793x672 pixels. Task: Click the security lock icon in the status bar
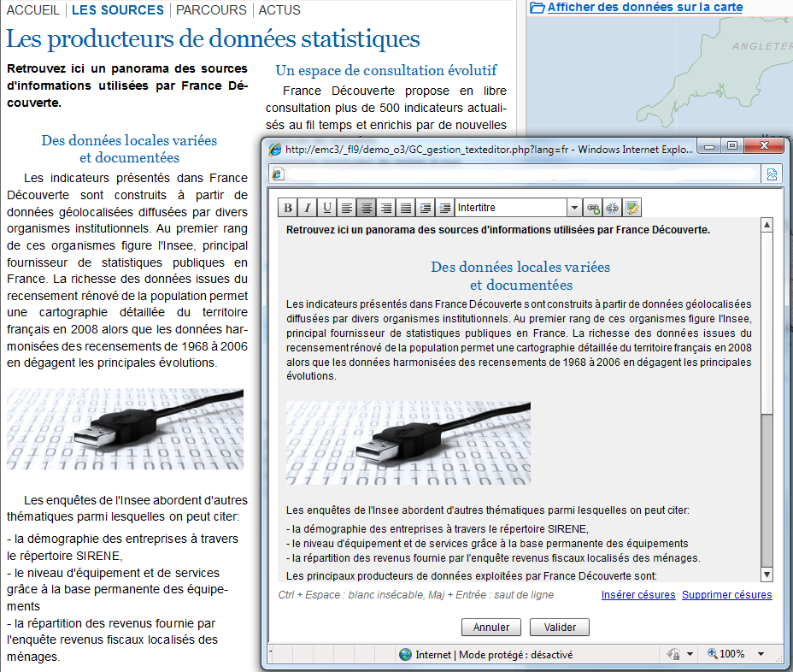tap(673, 654)
